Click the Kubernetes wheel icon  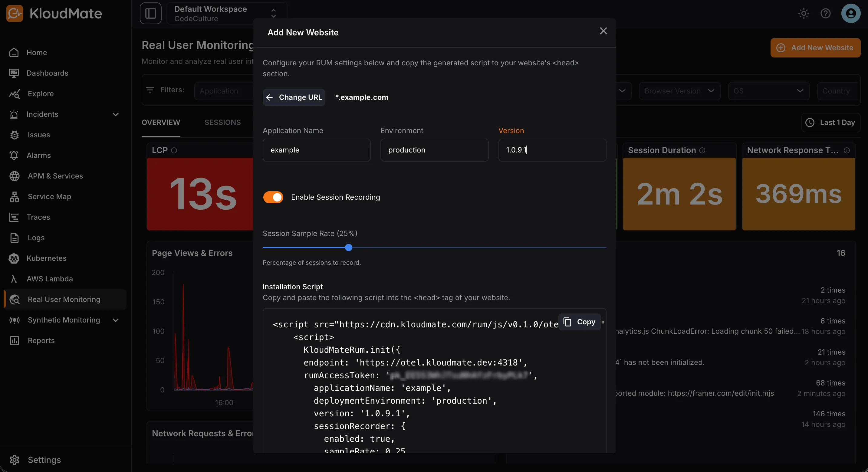click(x=14, y=258)
